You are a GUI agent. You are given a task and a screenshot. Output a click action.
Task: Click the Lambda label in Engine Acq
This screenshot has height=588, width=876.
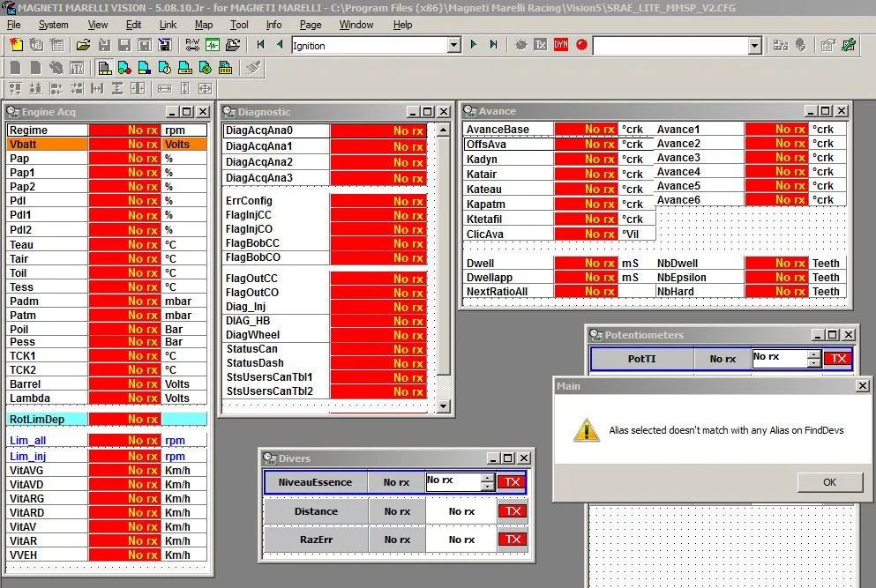pos(30,398)
